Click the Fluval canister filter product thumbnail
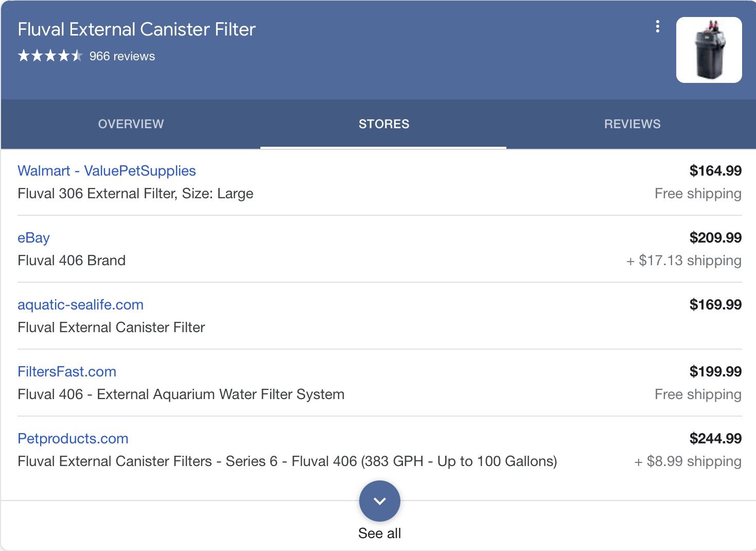 709,50
